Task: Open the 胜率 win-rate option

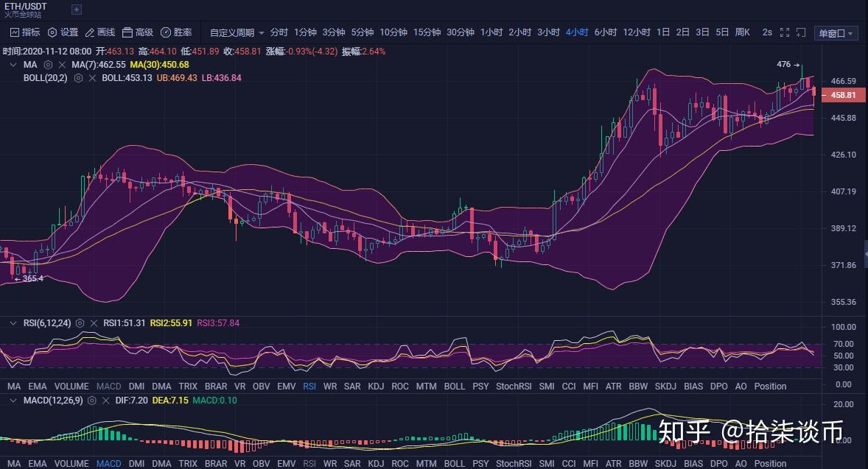Action: (176, 32)
